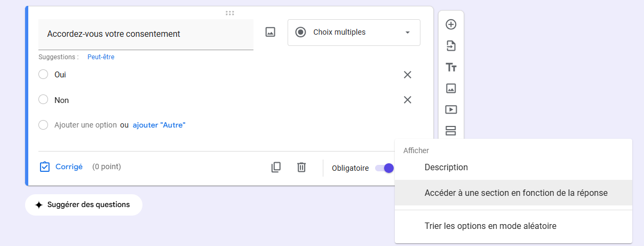This screenshot has height=246, width=644.
Task: Click the "Peut-être" suggestion
Action: (x=101, y=57)
